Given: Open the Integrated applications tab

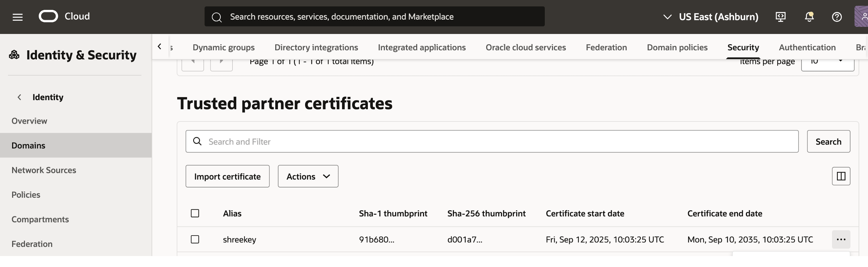Looking at the screenshot, I should pyautogui.click(x=422, y=47).
